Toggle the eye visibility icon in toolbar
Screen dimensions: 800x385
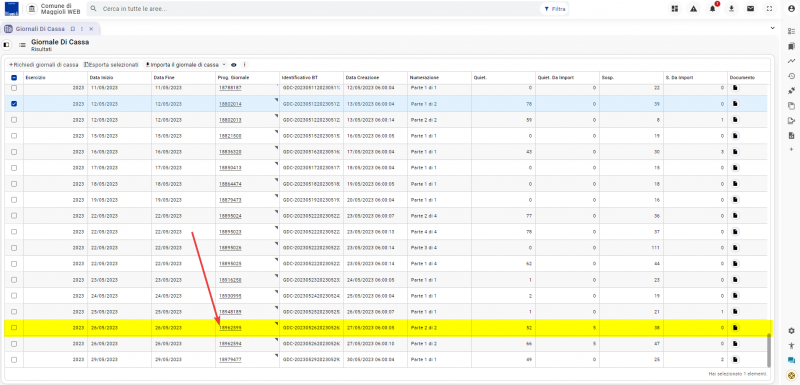[234, 65]
